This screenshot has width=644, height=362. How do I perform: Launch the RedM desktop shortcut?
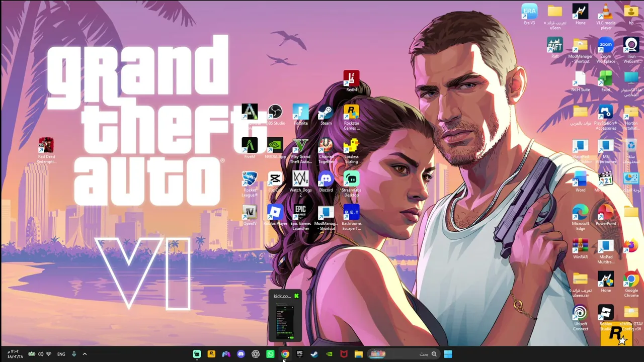pos(351,81)
